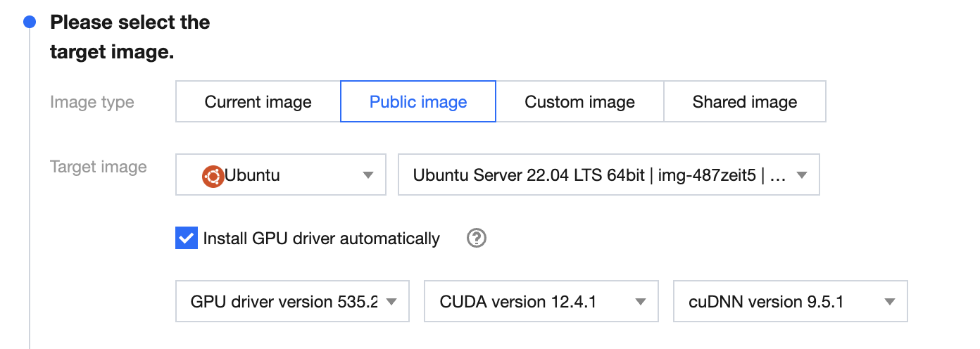Switch to the Current image tab
Screen dimensions: 980x349
click(258, 102)
